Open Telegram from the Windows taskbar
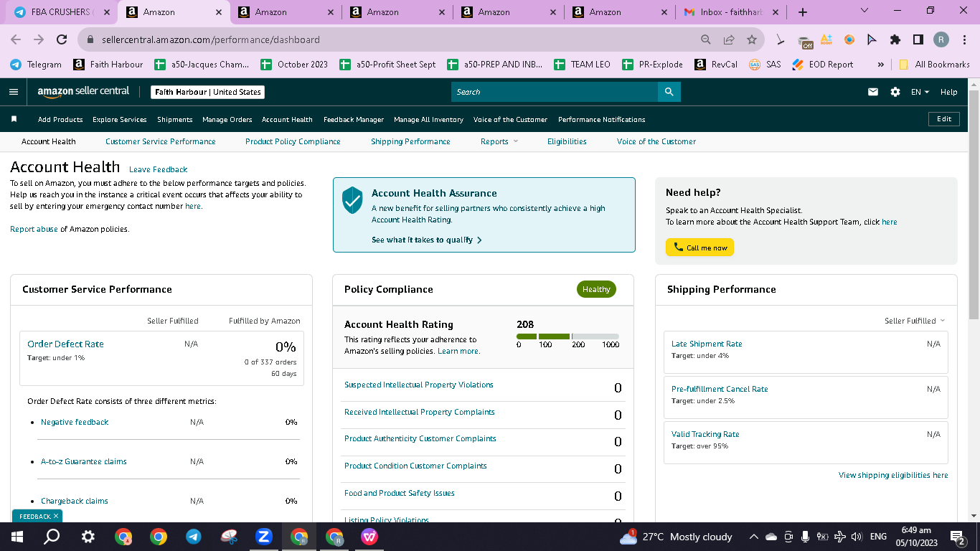This screenshot has width=980, height=551. (x=193, y=537)
